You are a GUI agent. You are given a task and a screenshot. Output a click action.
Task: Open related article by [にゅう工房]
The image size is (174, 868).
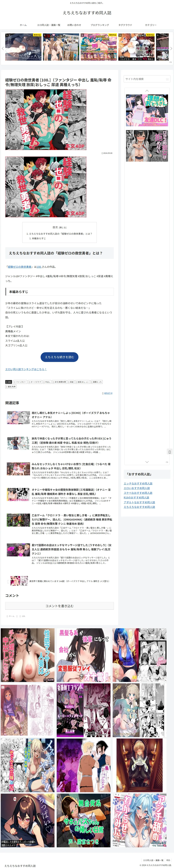pos(59,445)
